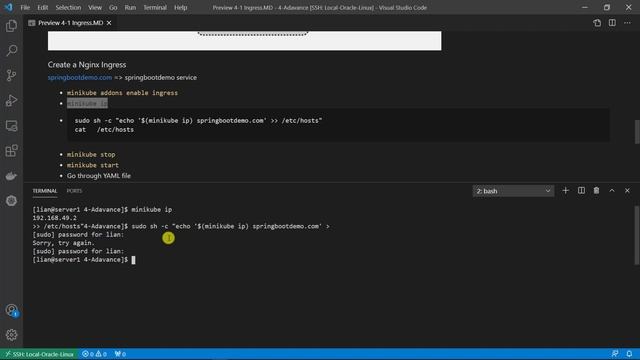The height and width of the screenshot is (360, 640).
Task: Open the Terminal menu
Action: coord(155,7)
